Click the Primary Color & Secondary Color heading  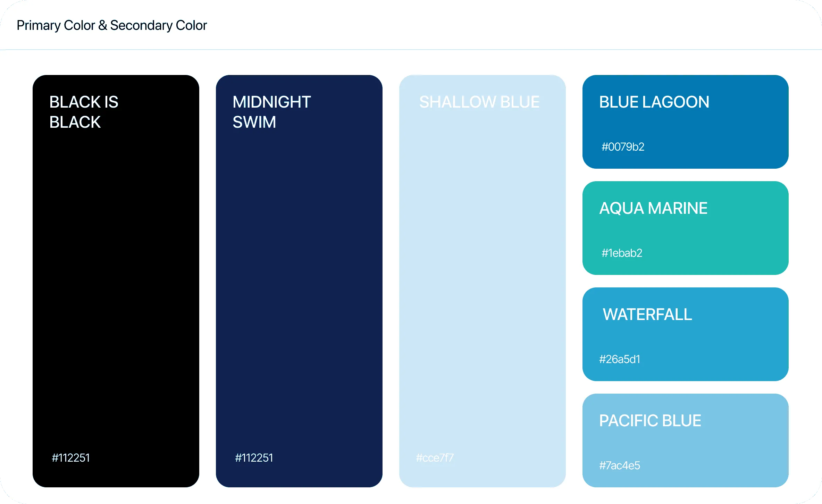click(111, 25)
